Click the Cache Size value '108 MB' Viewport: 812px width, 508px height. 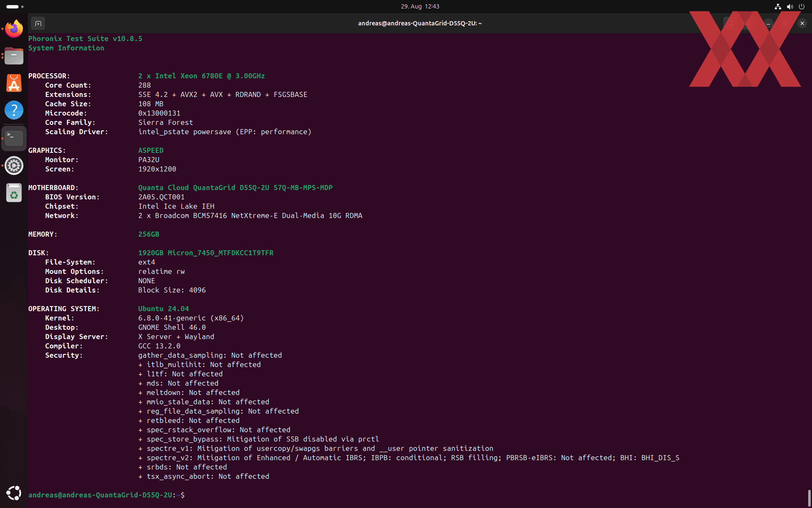(x=151, y=104)
